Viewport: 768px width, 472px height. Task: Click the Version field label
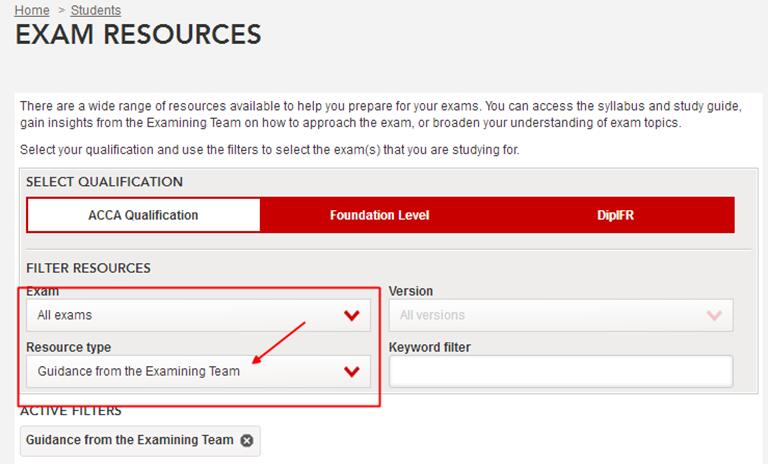[410, 291]
